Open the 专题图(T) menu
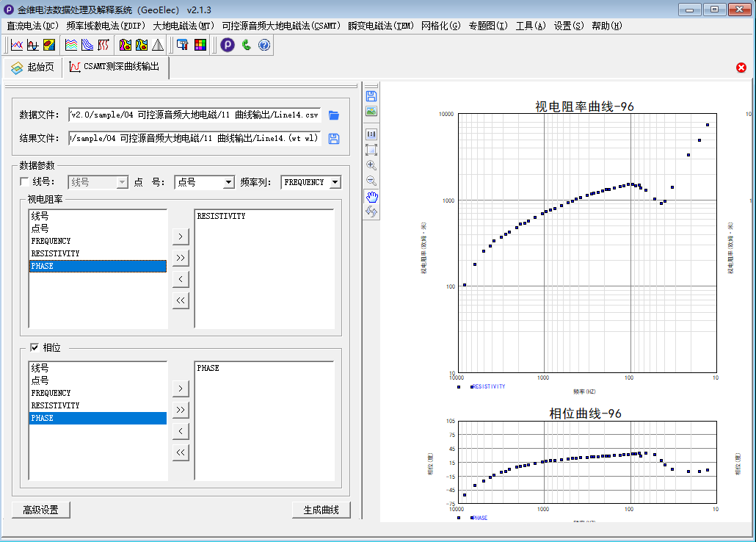 pyautogui.click(x=488, y=26)
